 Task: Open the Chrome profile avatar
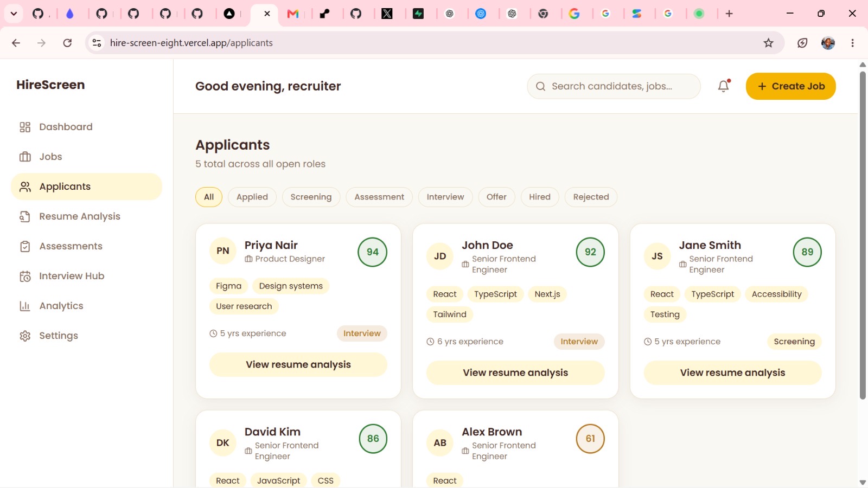(x=828, y=43)
